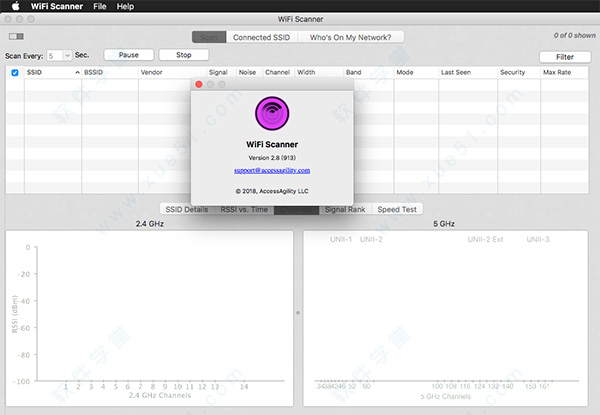600x415 pixels.
Task: Switch to RSSI vs. Time tab
Action: click(x=244, y=210)
